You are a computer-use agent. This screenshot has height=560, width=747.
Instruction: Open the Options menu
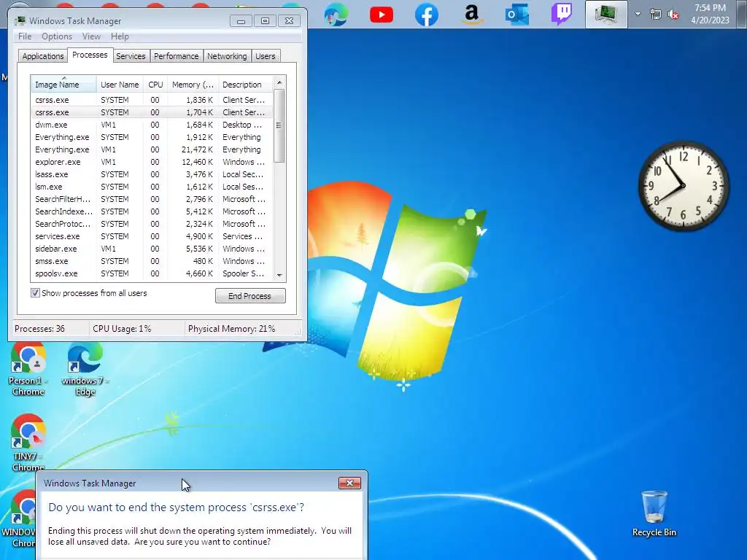click(57, 36)
